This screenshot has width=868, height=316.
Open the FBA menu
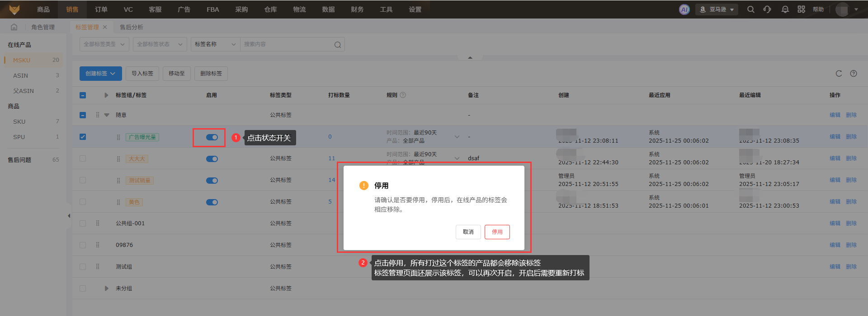pos(213,9)
